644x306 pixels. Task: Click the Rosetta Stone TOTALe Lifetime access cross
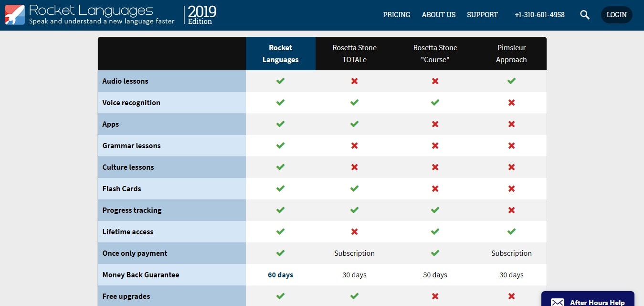354,232
